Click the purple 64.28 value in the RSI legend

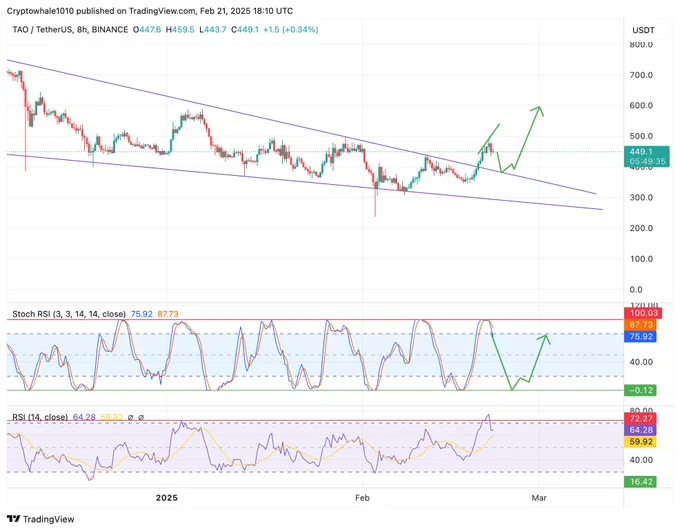[x=84, y=417]
